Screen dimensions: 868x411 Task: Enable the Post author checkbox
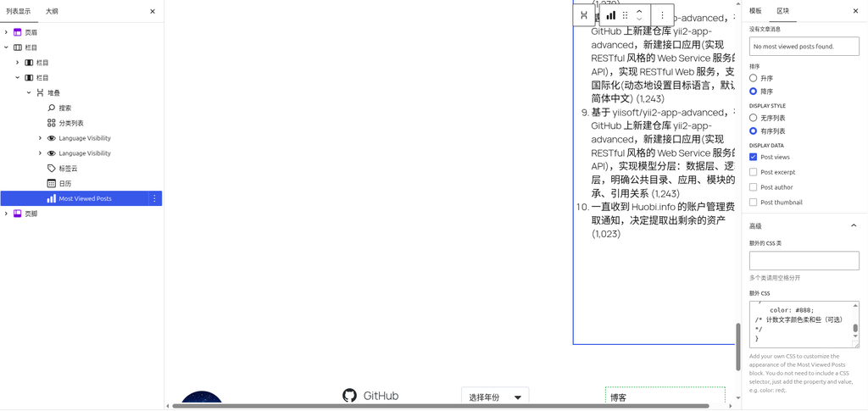(753, 187)
